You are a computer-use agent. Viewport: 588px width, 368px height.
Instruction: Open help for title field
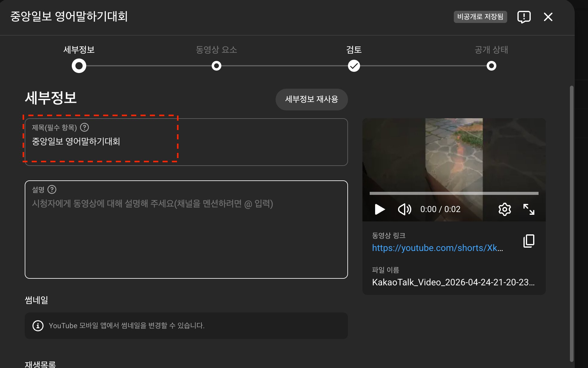pyautogui.click(x=84, y=127)
